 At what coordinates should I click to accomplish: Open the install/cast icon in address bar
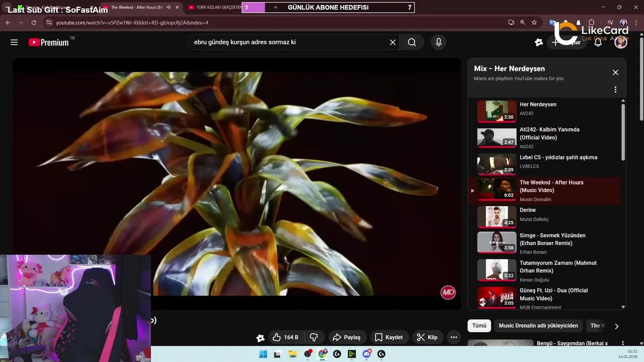click(511, 23)
